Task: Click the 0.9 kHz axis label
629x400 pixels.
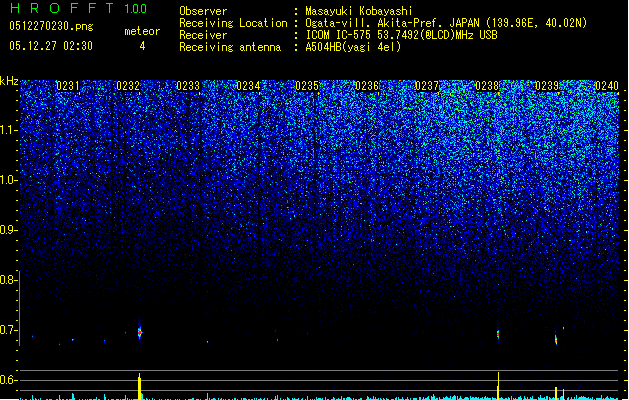Action: pos(9,230)
